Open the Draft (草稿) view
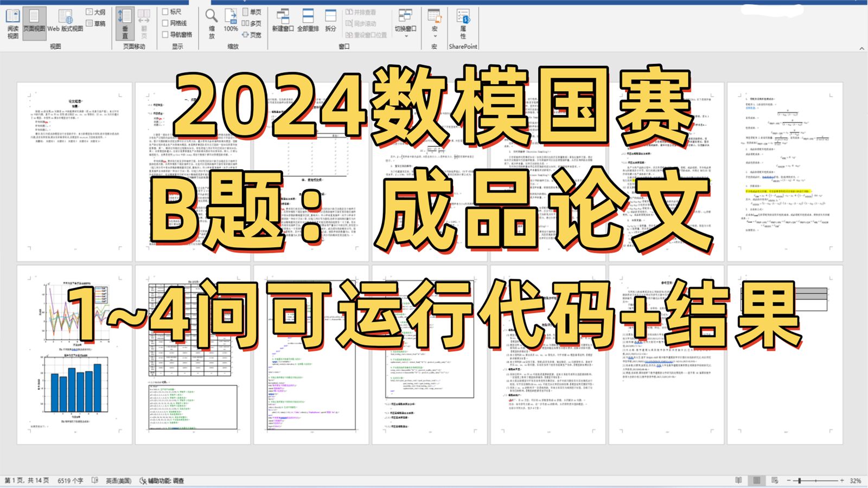 95,23
